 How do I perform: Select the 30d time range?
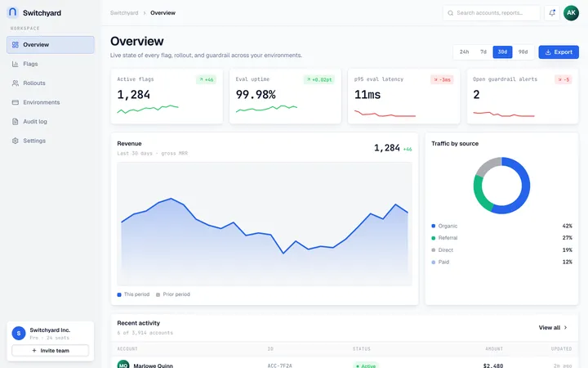pos(502,52)
